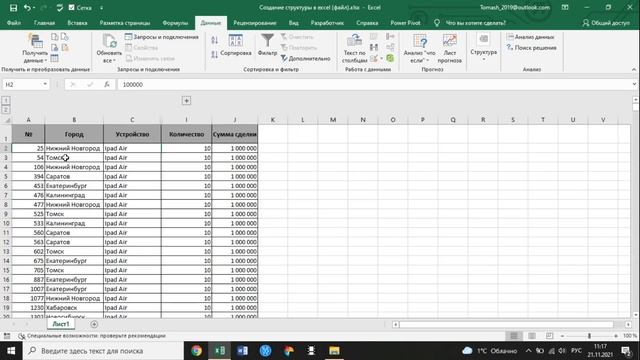Switch to Page Break Preview

pos(549,336)
